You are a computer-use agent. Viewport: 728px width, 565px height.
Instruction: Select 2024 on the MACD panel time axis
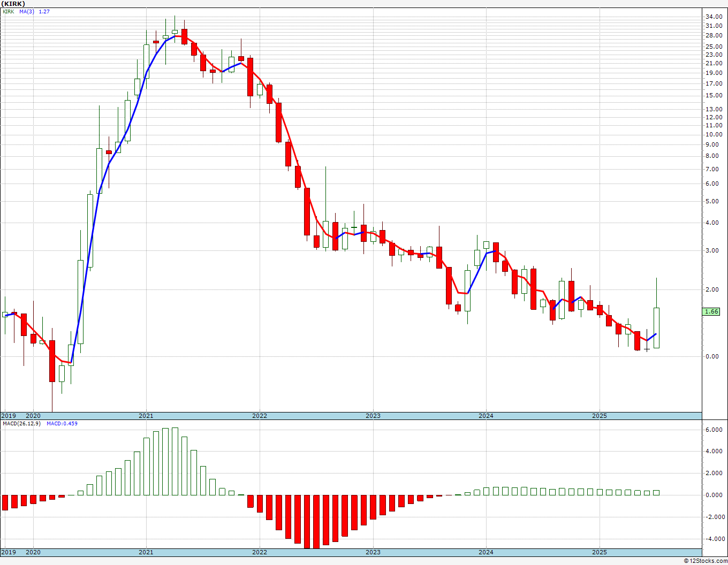[486, 552]
